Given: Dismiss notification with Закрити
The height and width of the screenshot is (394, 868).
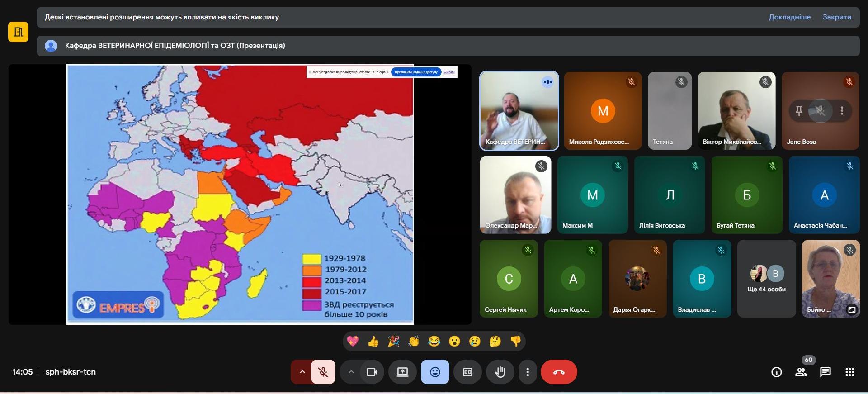Looking at the screenshot, I should 837,17.
